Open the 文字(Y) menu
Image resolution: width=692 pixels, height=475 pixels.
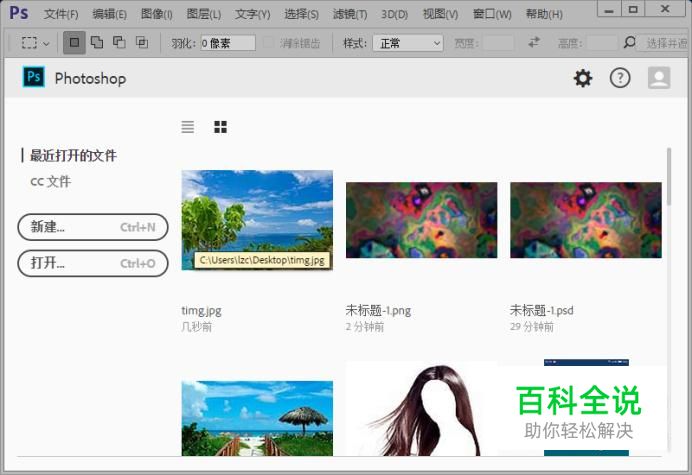click(252, 14)
